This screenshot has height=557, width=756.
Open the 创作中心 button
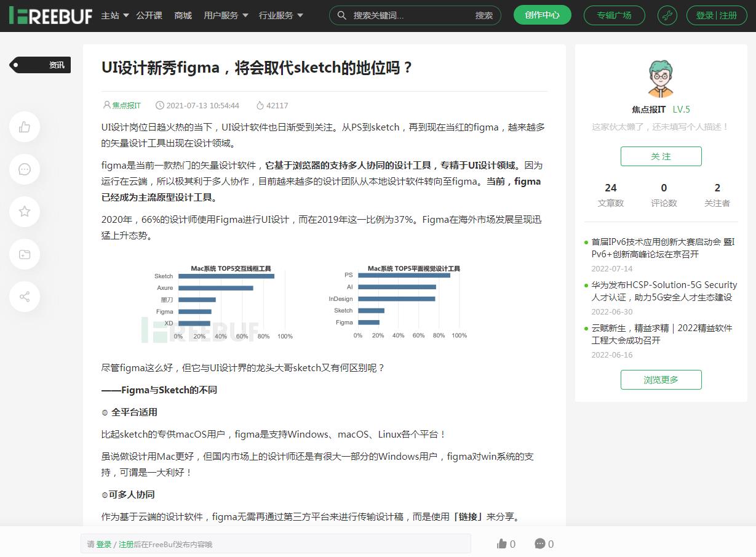point(542,15)
